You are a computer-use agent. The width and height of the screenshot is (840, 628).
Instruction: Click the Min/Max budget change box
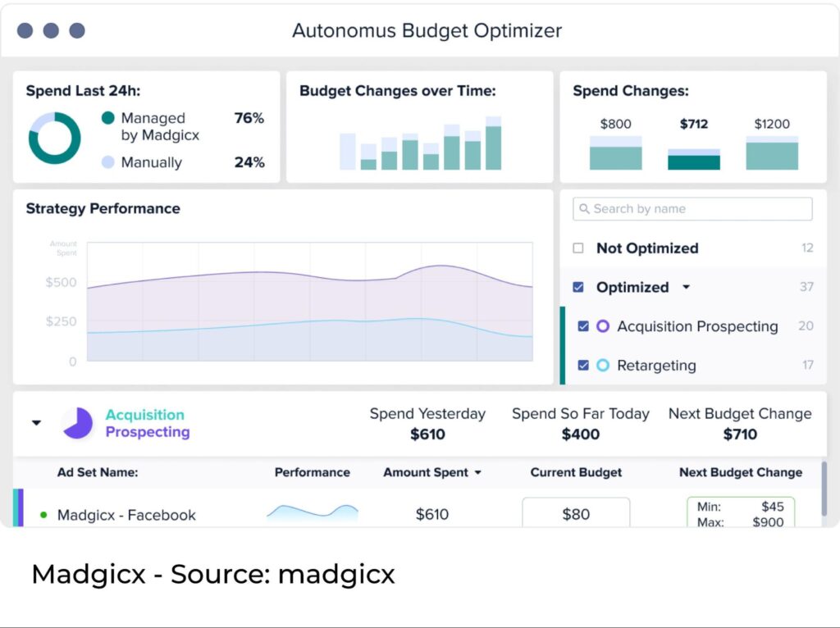coord(741,513)
